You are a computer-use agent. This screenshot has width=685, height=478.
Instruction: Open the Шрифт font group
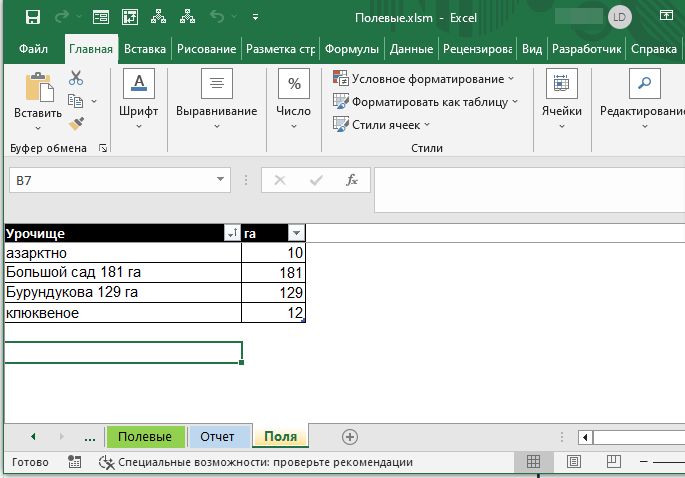coord(138,99)
